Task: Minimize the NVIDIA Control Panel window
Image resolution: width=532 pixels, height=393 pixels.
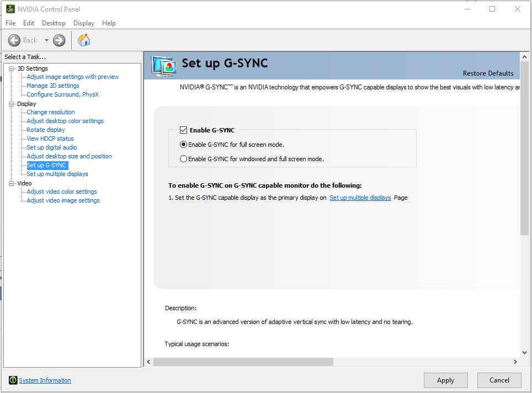Action: (467, 9)
